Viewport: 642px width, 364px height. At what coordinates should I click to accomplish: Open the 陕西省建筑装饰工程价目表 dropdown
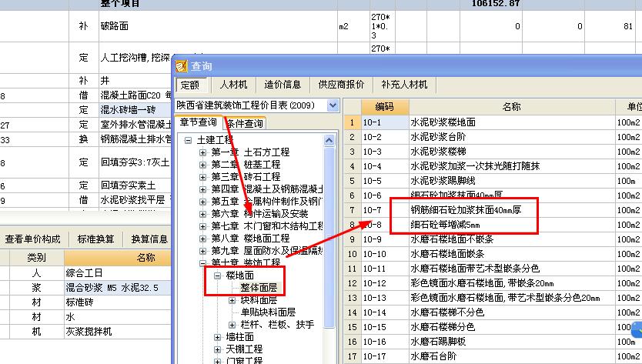[x=333, y=105]
